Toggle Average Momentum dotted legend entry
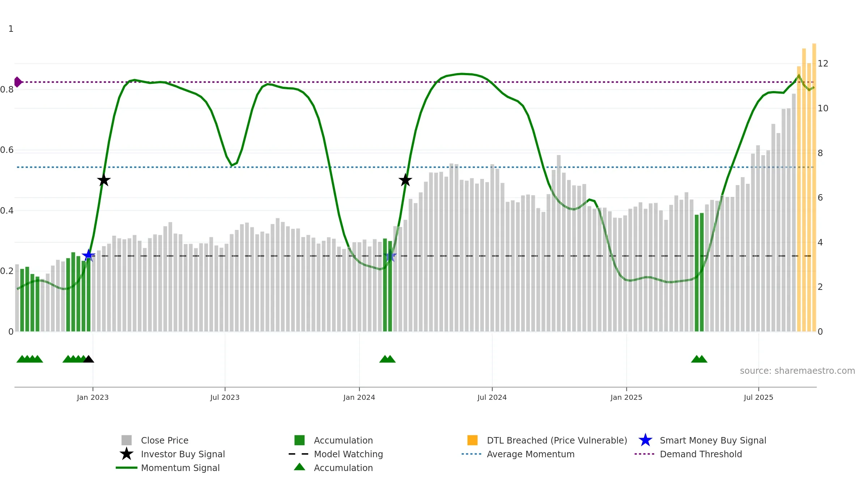Viewport: 868px width, 488px height. pos(471,454)
